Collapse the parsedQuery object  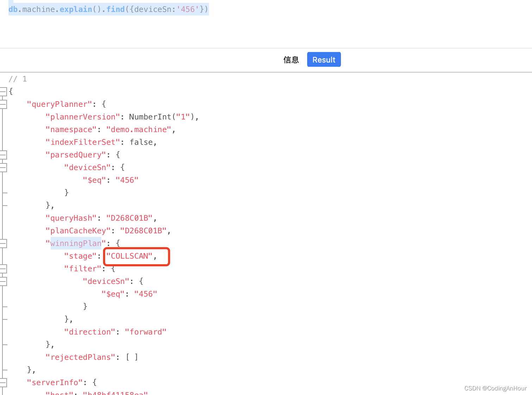pyautogui.click(x=3, y=155)
